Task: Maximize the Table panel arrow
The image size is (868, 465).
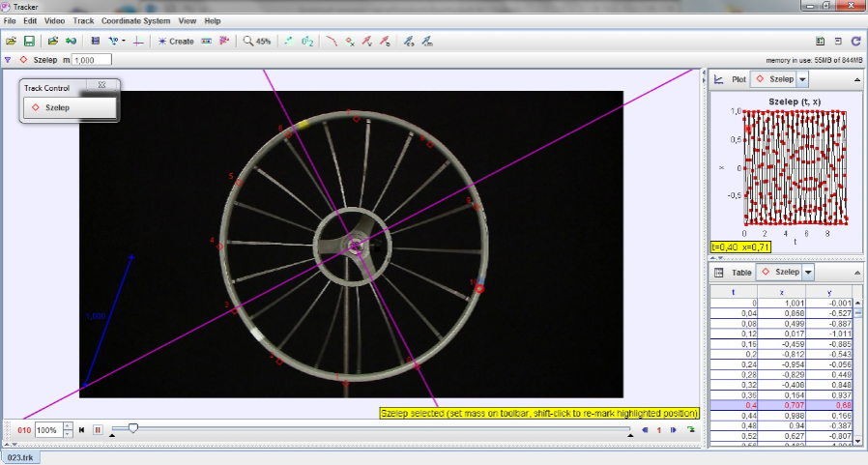Action: [x=857, y=273]
